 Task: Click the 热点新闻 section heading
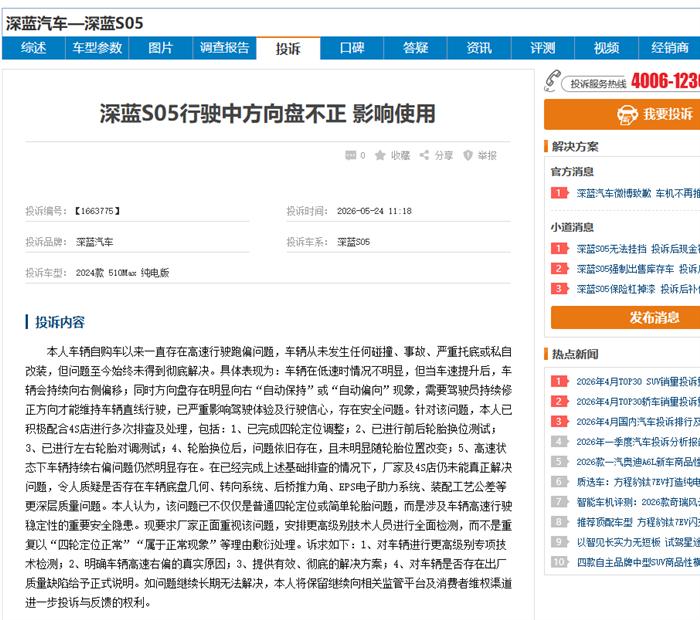(x=575, y=354)
